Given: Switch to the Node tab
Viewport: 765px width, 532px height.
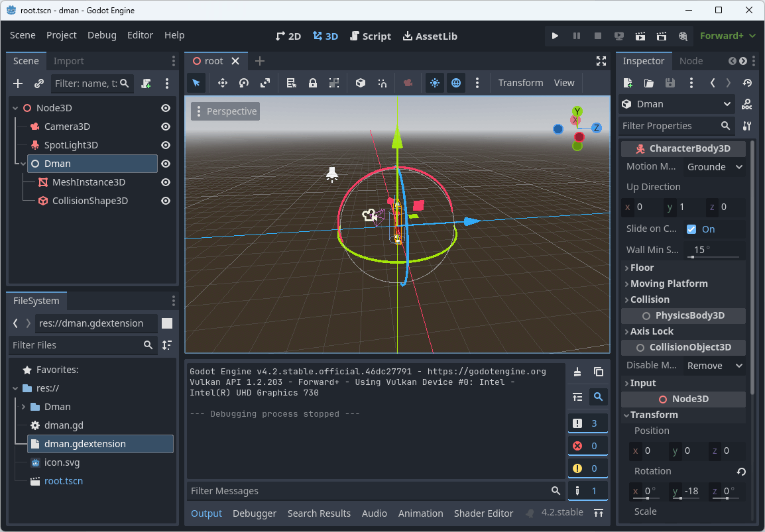Looking at the screenshot, I should (691, 61).
